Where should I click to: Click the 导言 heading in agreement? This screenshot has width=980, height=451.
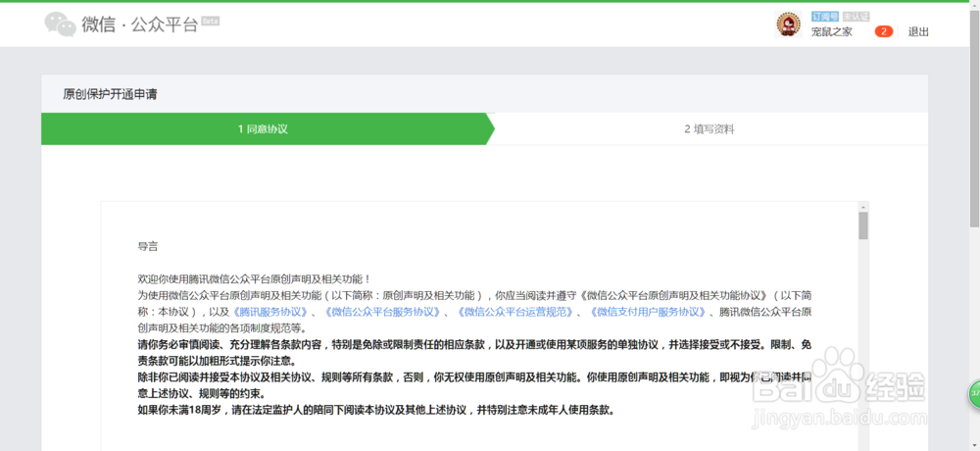[x=148, y=246]
